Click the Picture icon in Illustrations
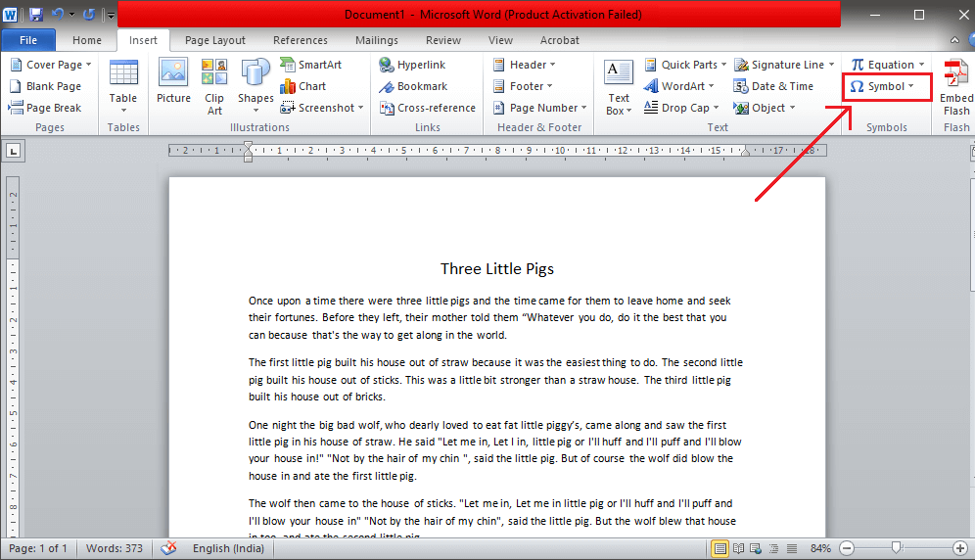 pyautogui.click(x=173, y=83)
